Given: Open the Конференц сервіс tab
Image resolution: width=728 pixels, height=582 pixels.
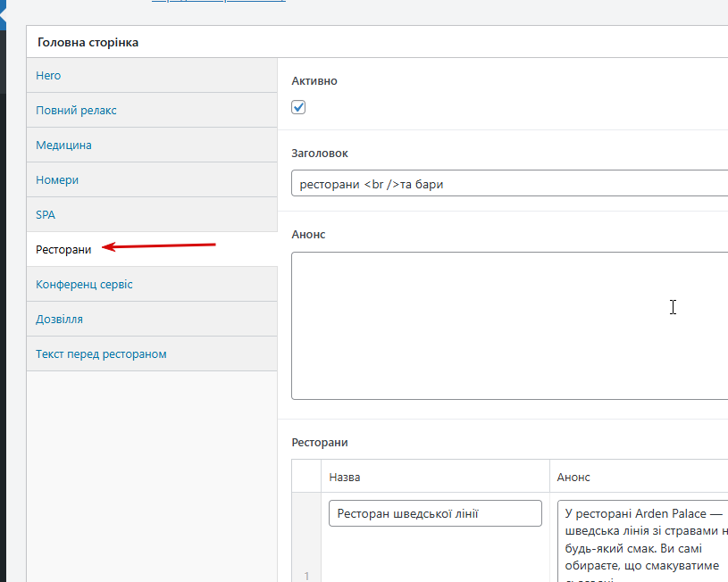Looking at the screenshot, I should [152, 284].
